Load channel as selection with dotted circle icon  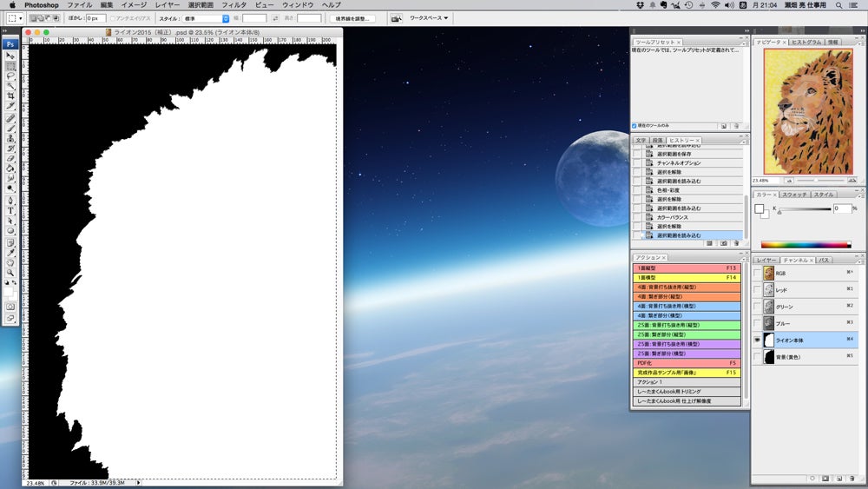click(x=811, y=478)
